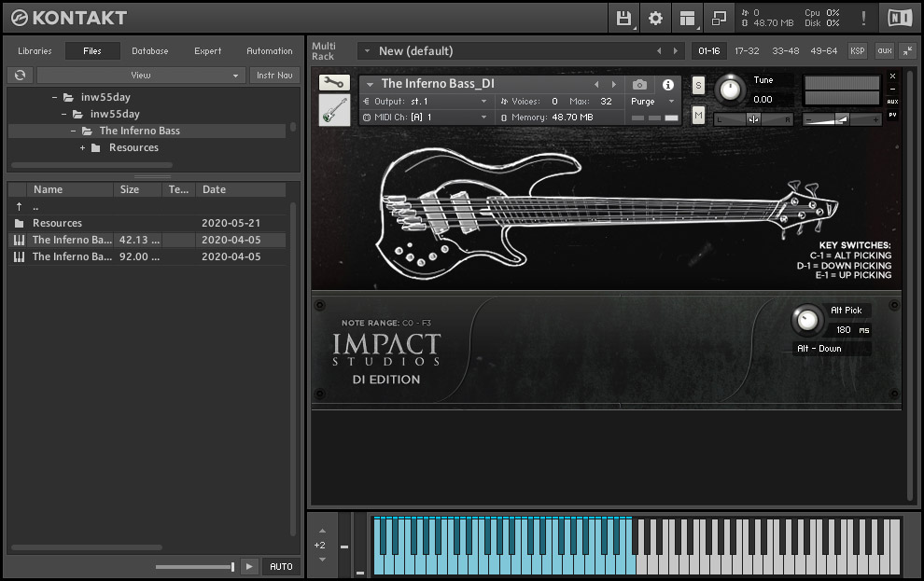Toggle the KSP button
The image size is (924, 581).
[x=857, y=50]
